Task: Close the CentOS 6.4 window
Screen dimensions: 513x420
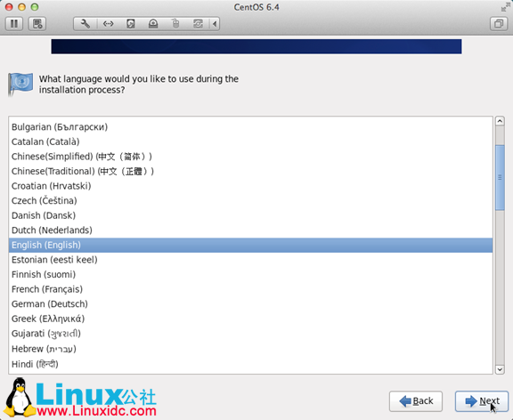Action: (x=9, y=7)
